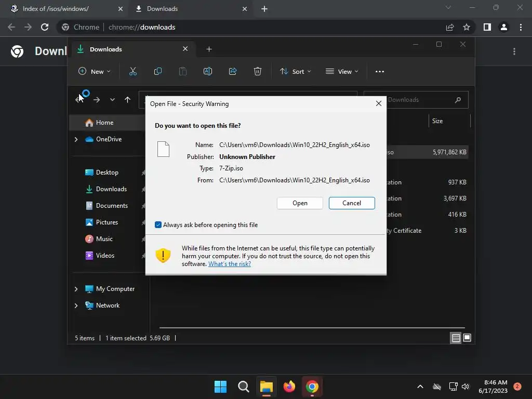
Task: Go up one folder level in Explorer
Action: (127, 100)
